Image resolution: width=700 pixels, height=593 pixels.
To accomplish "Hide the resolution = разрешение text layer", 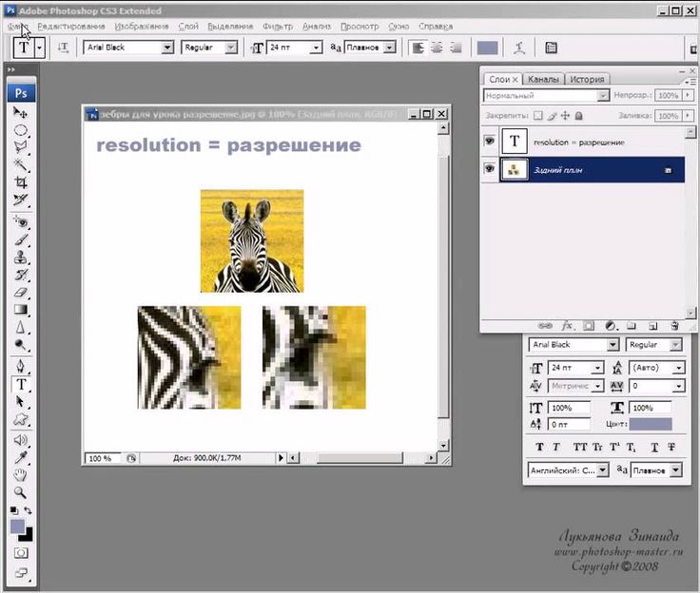I will point(490,141).
